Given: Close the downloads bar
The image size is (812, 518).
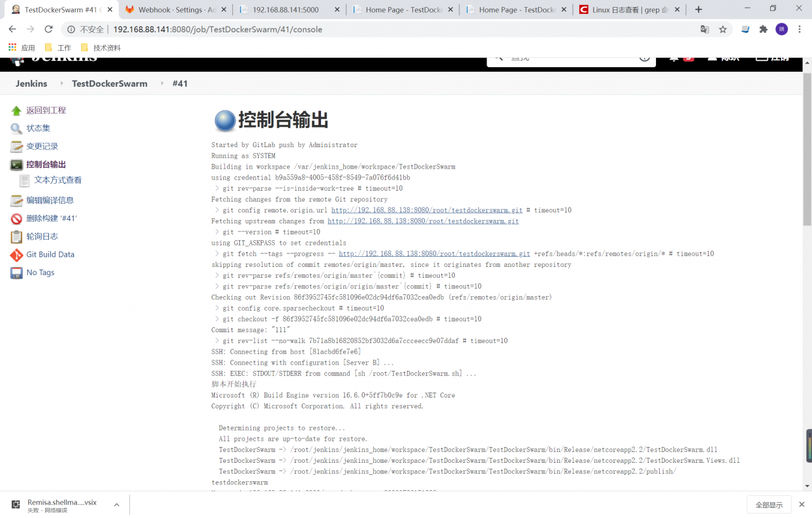Looking at the screenshot, I should [801, 505].
